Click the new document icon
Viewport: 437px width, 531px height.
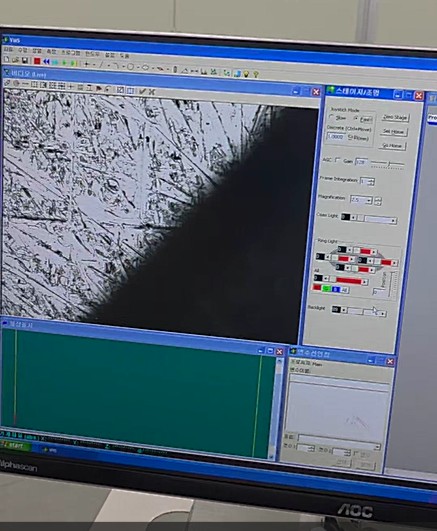click(x=6, y=60)
